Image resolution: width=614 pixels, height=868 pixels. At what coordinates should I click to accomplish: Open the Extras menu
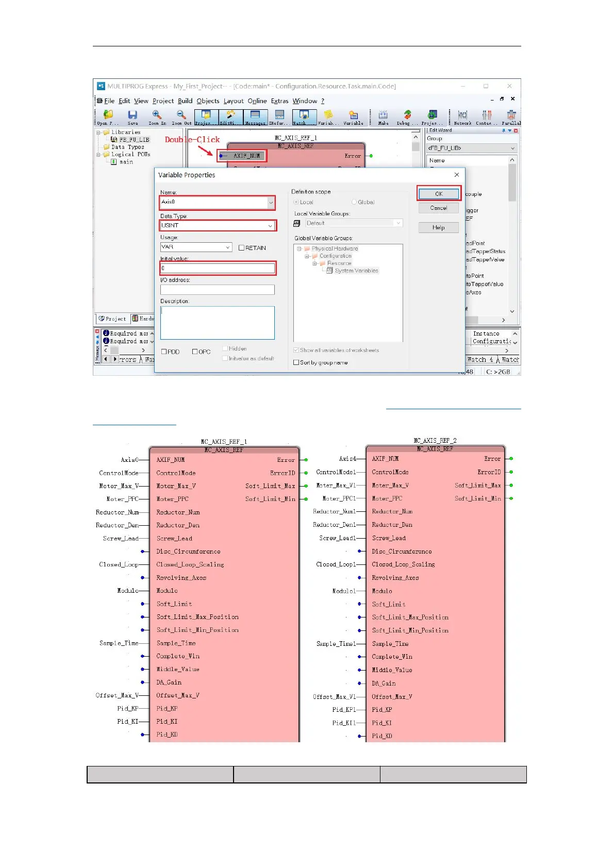pyautogui.click(x=279, y=101)
